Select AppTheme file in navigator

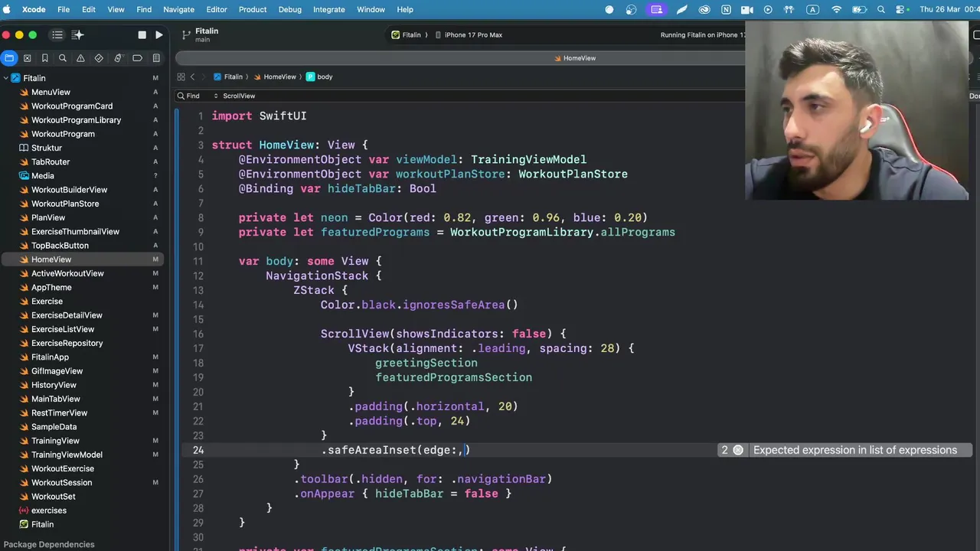[x=51, y=287]
